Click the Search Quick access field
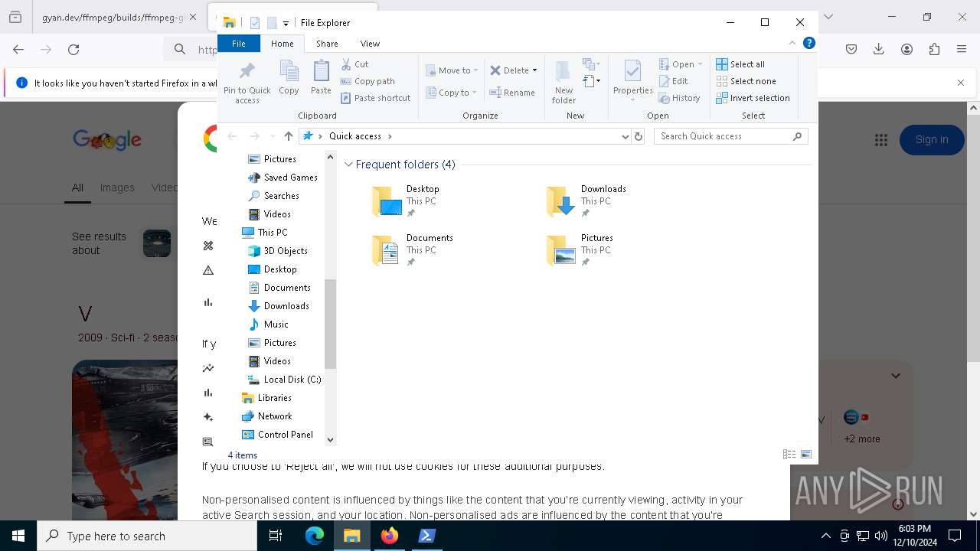The width and height of the screenshot is (980, 551). 731,136
